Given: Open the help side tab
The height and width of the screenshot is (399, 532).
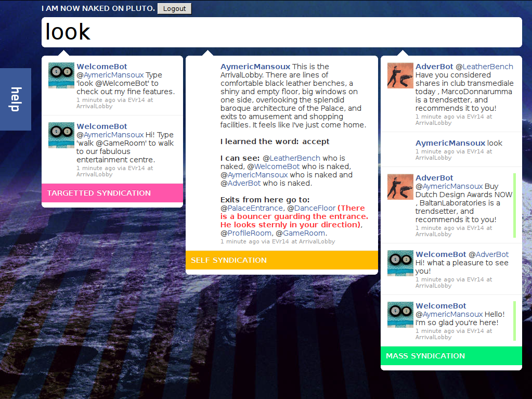Looking at the screenshot, I should click(x=15, y=99).
